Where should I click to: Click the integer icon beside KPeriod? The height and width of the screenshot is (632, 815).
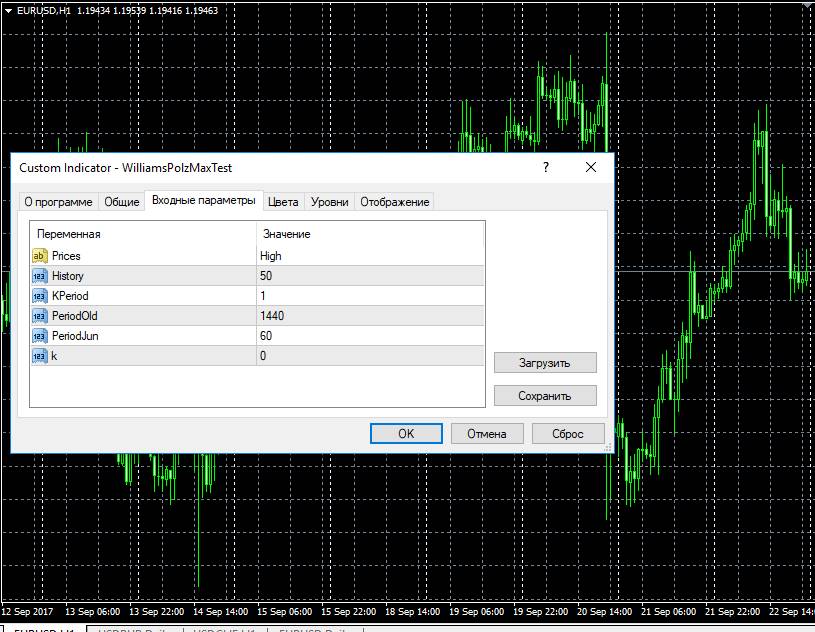point(40,296)
